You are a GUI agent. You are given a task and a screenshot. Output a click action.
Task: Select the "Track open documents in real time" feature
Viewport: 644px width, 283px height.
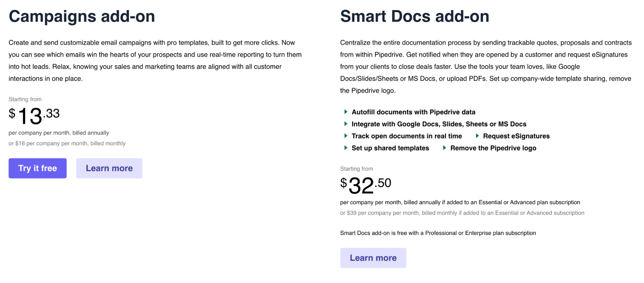pyautogui.click(x=407, y=136)
